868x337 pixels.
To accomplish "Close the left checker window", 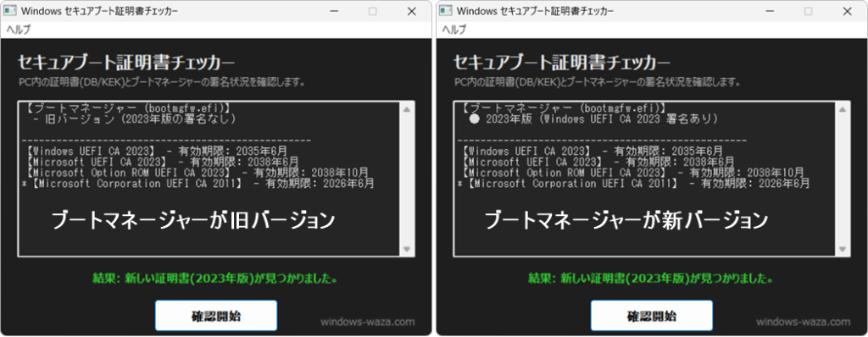I will click(411, 10).
